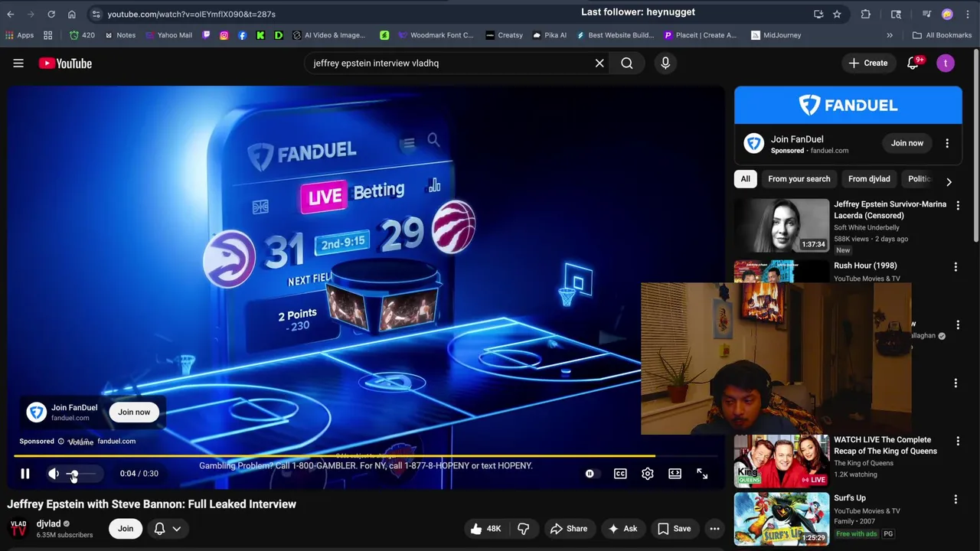This screenshot has width=980, height=551.
Task: Open the Jeffrey Epstein Survivor video thumbnail
Action: point(781,225)
